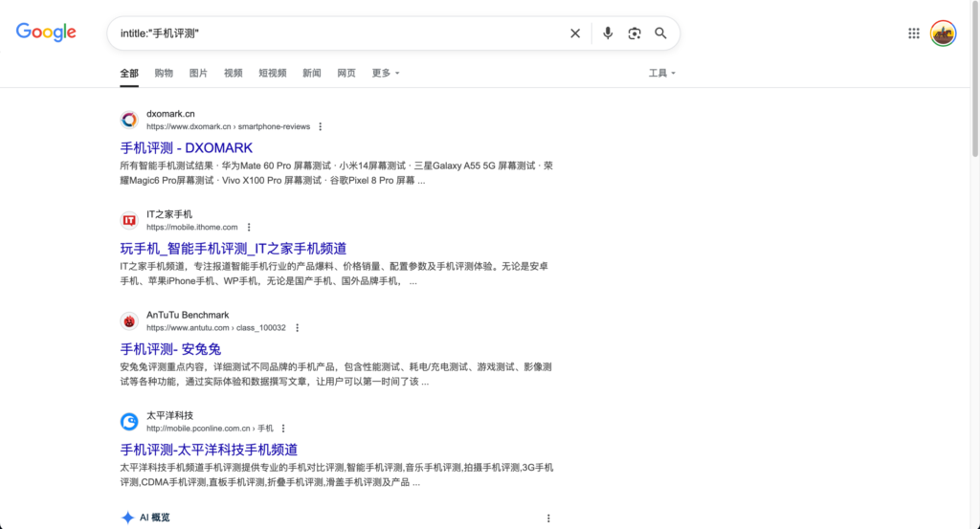Open the 手机评测- 安兔兔 result
980x529 pixels.
click(x=170, y=349)
